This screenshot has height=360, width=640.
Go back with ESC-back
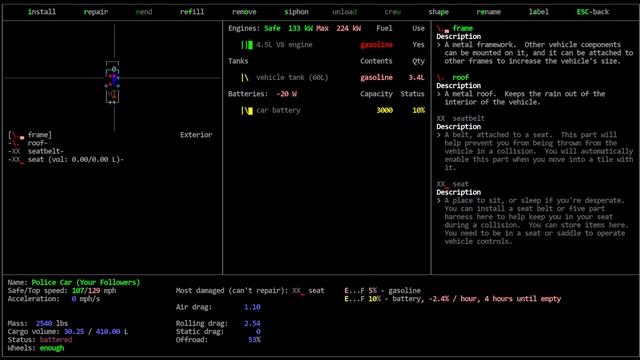(x=593, y=12)
